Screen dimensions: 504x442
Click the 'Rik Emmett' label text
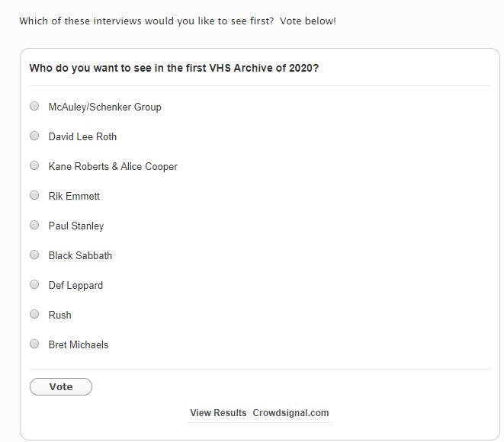coord(74,197)
